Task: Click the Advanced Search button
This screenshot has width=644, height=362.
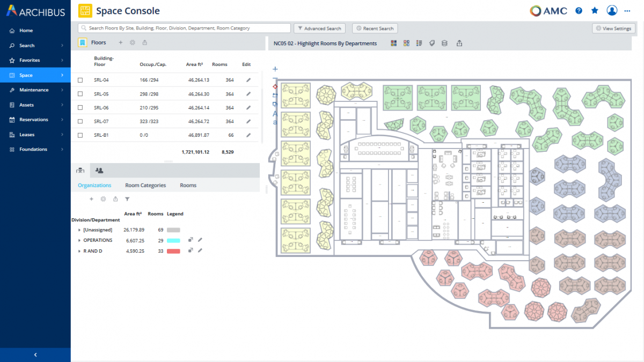Action: pos(319,28)
